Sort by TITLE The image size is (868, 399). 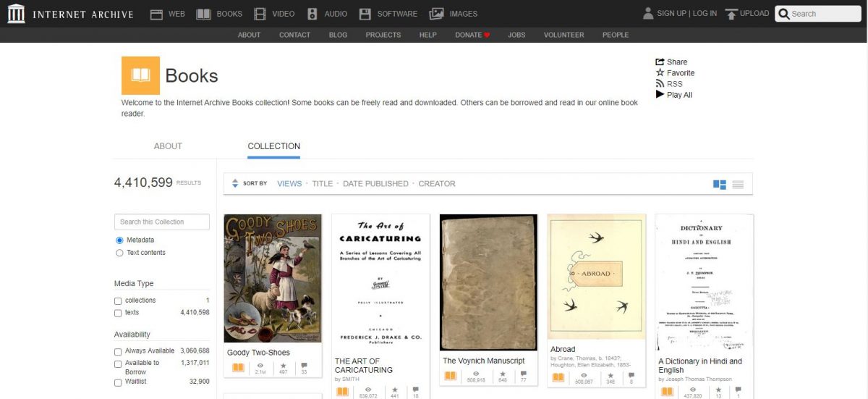[323, 184]
